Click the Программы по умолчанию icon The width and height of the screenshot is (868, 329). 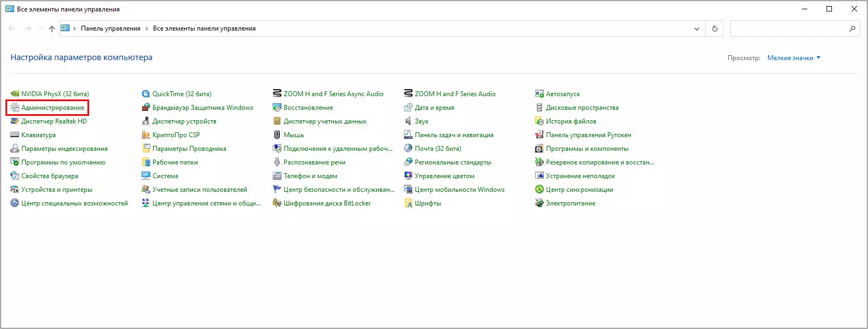click(15, 162)
